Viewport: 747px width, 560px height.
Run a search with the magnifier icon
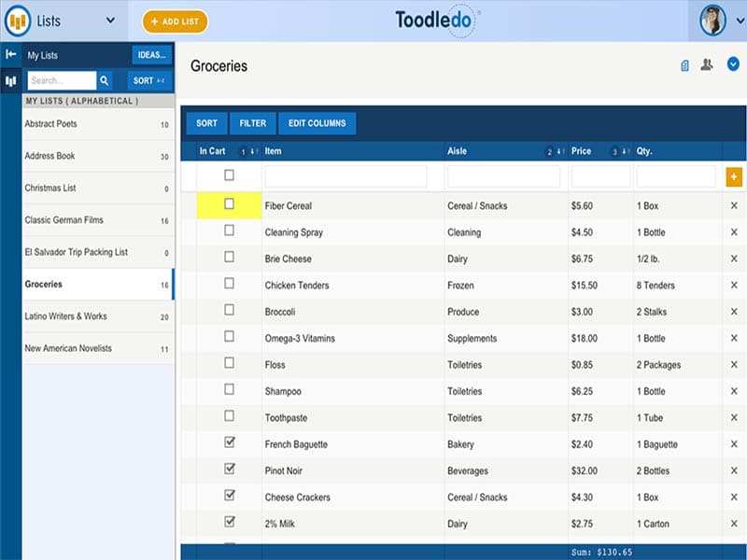[102, 80]
